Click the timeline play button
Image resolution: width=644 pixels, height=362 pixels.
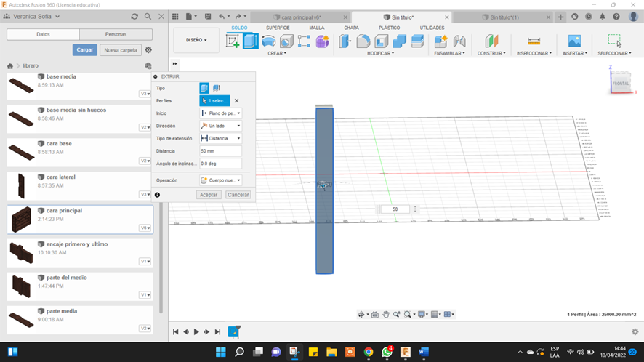coord(196,331)
